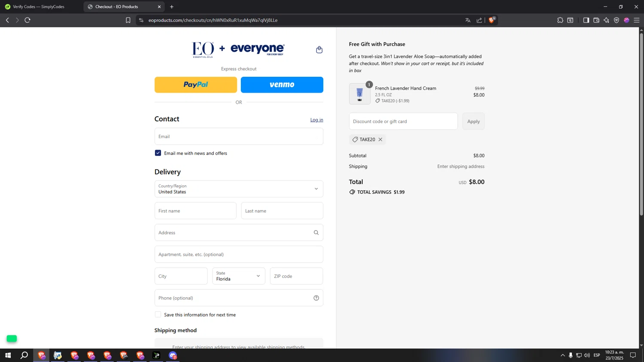Click the Log in link
This screenshot has width=644, height=362.
pyautogui.click(x=317, y=120)
